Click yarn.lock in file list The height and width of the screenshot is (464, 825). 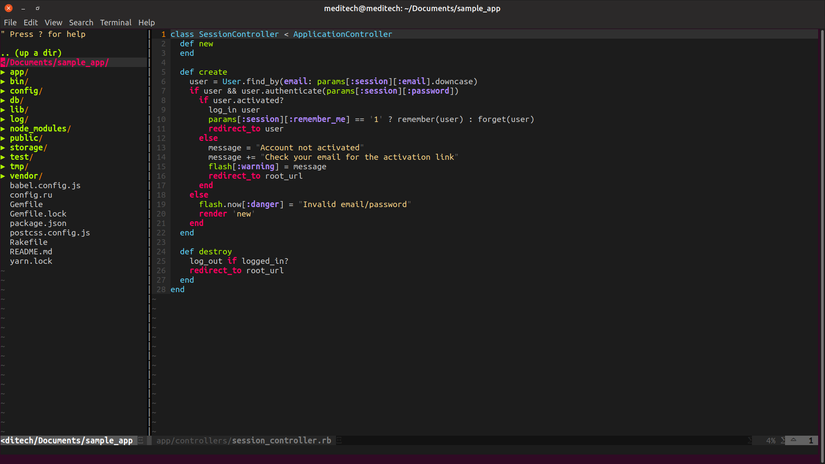coord(31,261)
